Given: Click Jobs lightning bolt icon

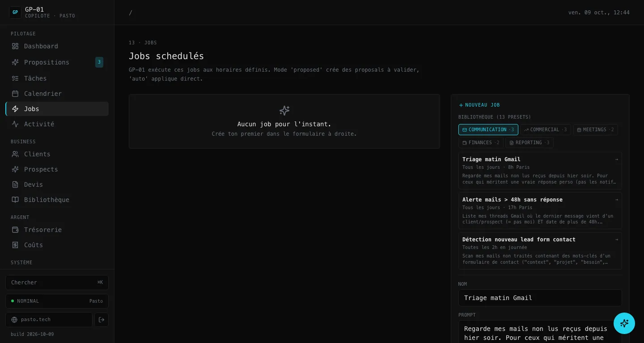Looking at the screenshot, I should click(15, 109).
